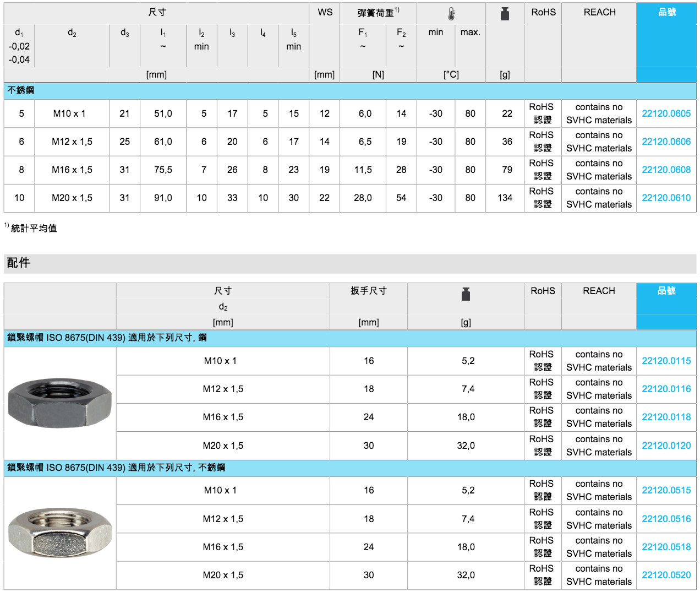Select the 22120.0610 part number link
Screen dimensions: 700x597
pyautogui.click(x=666, y=198)
